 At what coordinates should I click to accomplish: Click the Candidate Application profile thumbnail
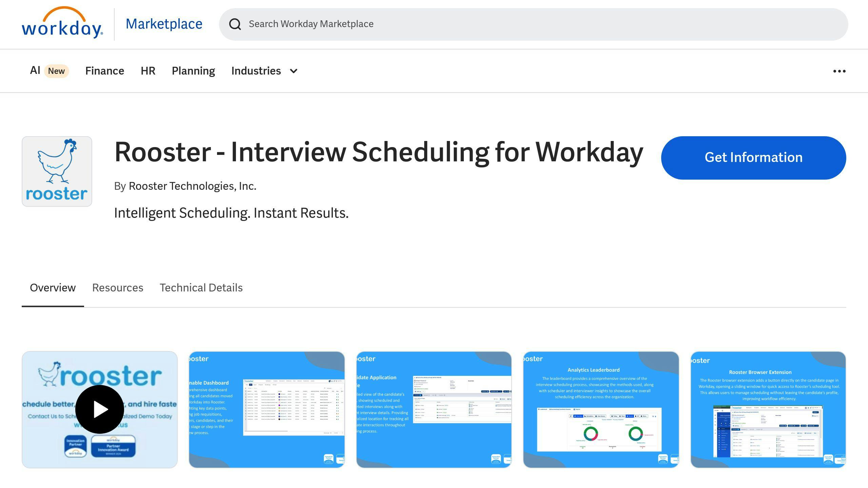click(433, 409)
